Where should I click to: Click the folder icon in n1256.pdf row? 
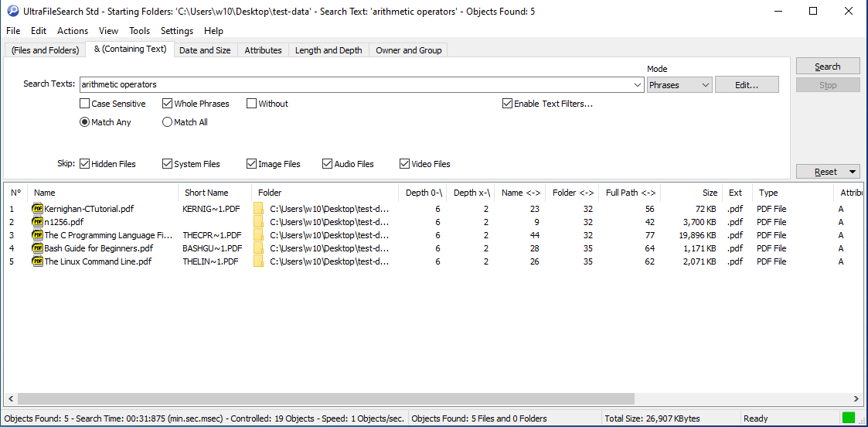pyautogui.click(x=258, y=222)
